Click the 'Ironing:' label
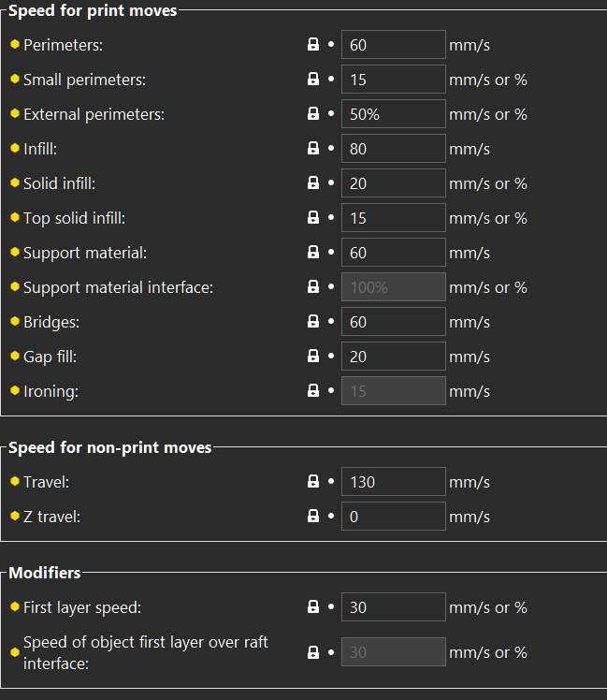Screen dimensions: 607x700 (x=51, y=391)
